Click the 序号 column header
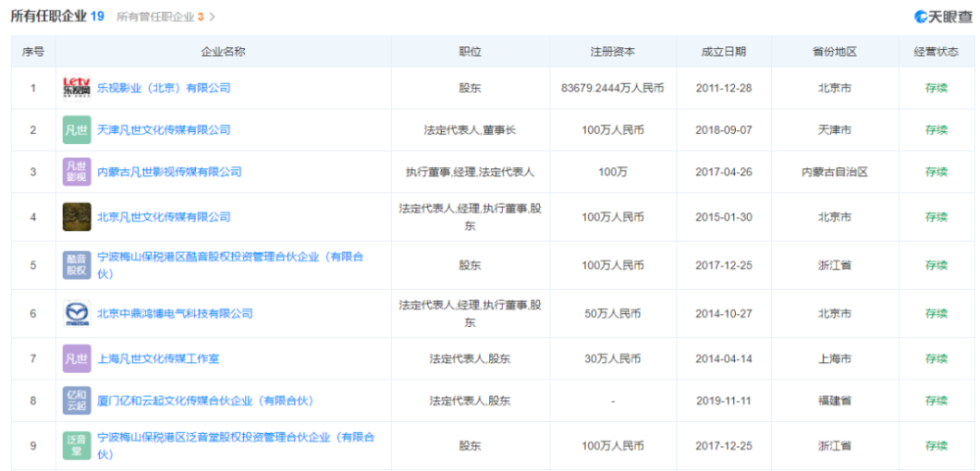This screenshot has width=980, height=471. (33, 52)
